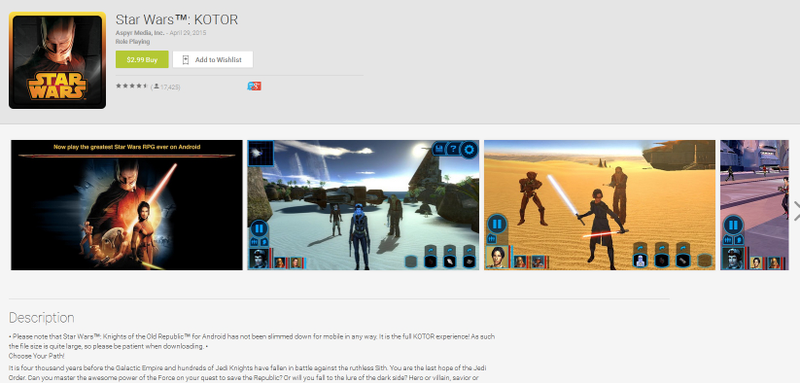Screen dimensions: 800x383
Task: Open the desert lightsaber screenshot thumbnail
Action: click(x=599, y=205)
